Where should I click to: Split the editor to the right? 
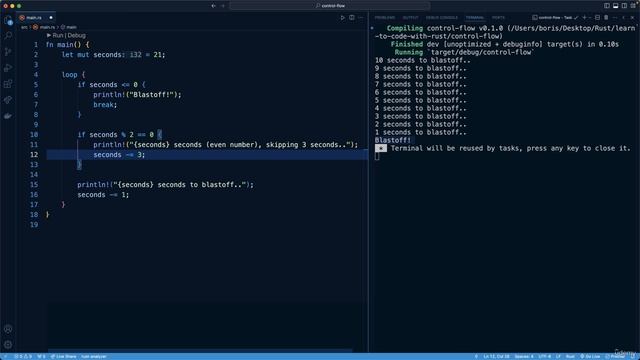(x=352, y=18)
